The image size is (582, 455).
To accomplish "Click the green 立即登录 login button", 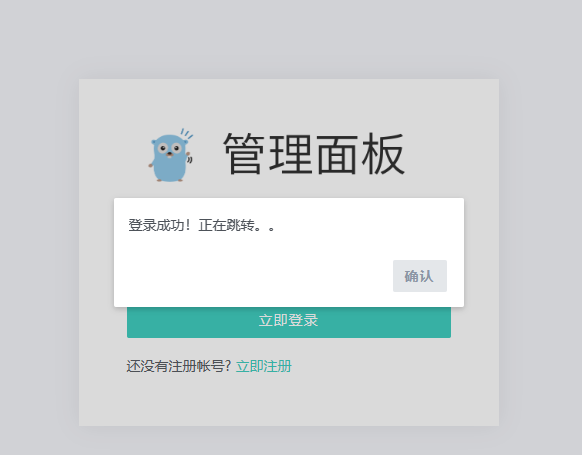I will click(x=289, y=322).
